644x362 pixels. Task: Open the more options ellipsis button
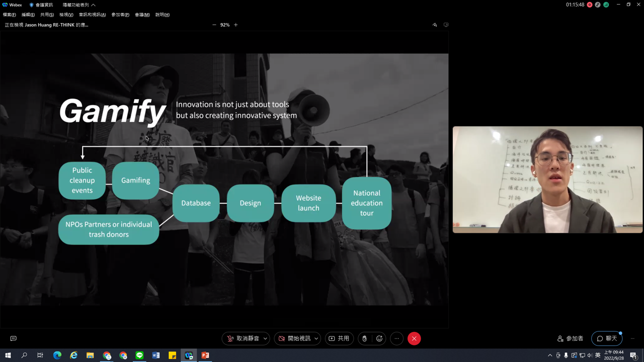click(x=396, y=338)
